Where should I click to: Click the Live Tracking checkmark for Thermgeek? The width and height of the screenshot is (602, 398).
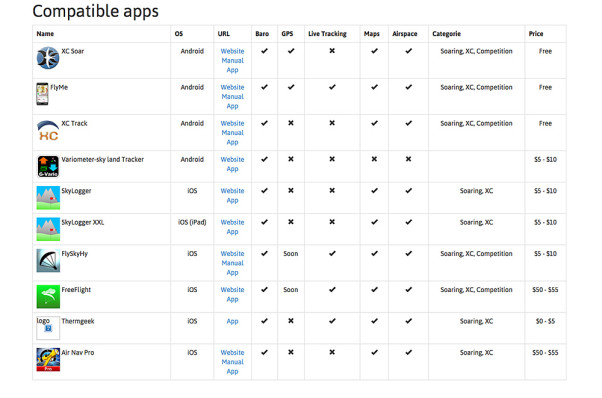coord(332,321)
